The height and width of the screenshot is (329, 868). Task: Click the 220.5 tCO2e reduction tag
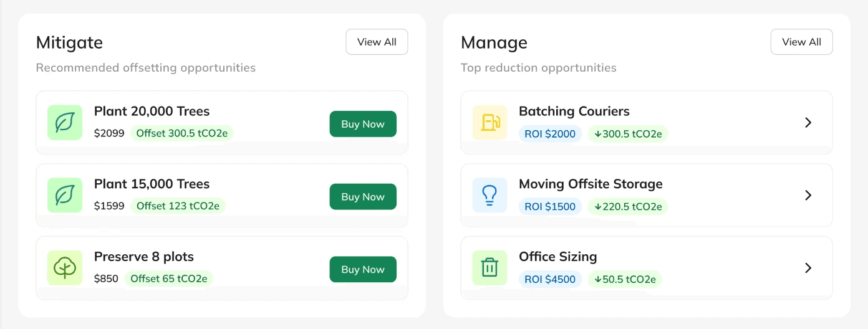point(628,206)
